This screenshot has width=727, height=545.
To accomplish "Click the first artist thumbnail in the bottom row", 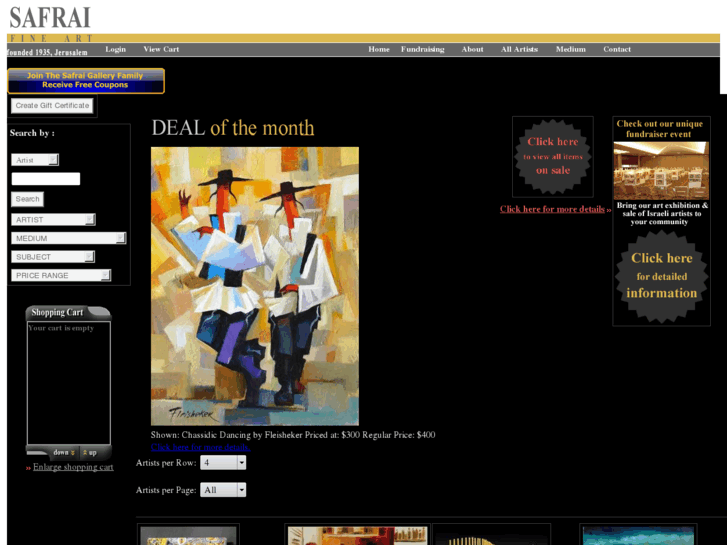I will coord(188,536).
